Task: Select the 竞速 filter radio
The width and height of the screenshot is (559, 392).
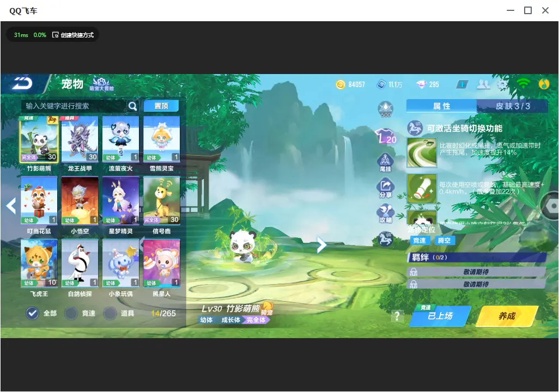Action: pos(71,313)
